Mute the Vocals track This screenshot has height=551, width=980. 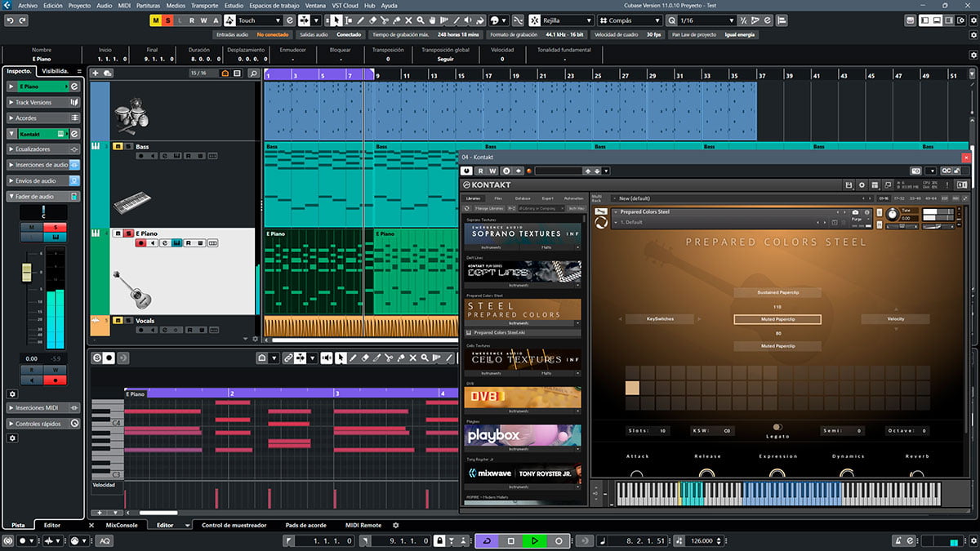[x=118, y=321]
